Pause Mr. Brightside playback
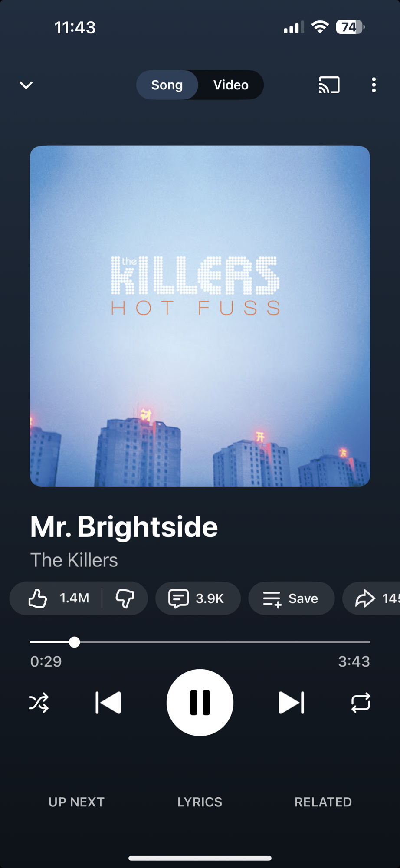The image size is (400, 868). (200, 702)
